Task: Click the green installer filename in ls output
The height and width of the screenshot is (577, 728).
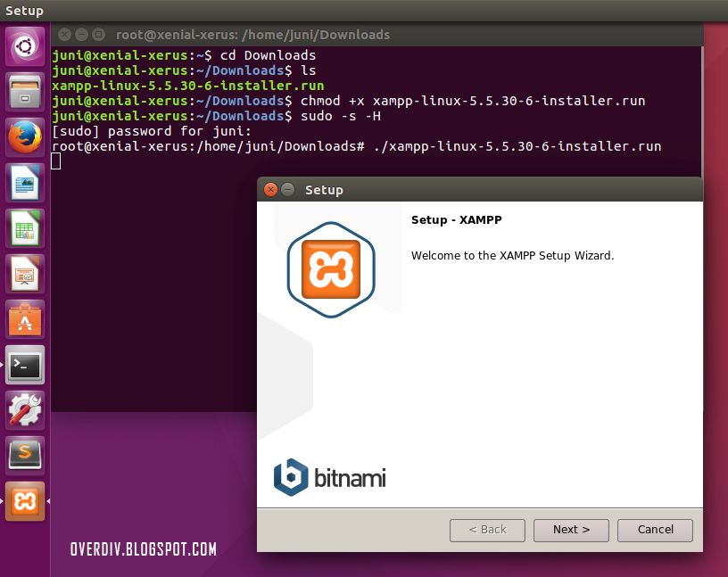Action: [x=187, y=86]
